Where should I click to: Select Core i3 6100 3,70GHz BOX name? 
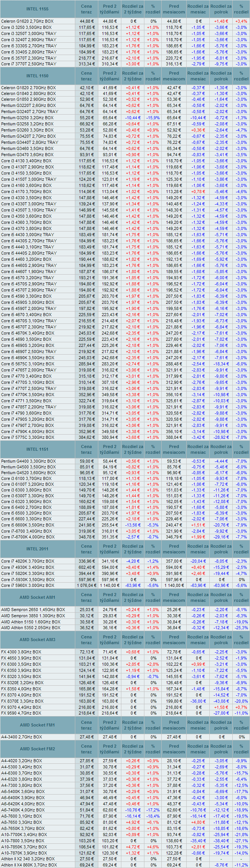(x=26, y=478)
